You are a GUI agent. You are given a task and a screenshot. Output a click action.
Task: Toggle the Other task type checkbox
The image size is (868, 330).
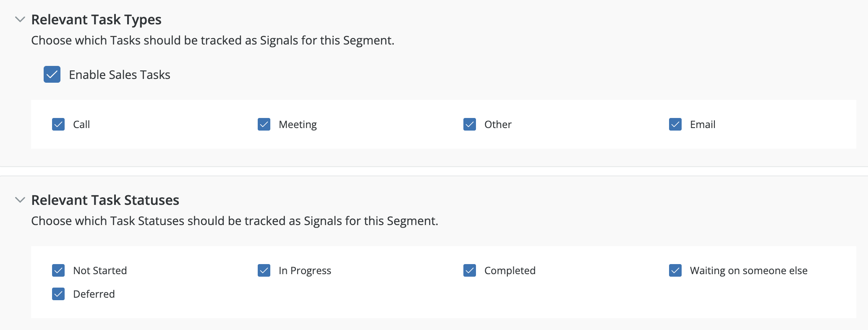[x=470, y=124]
